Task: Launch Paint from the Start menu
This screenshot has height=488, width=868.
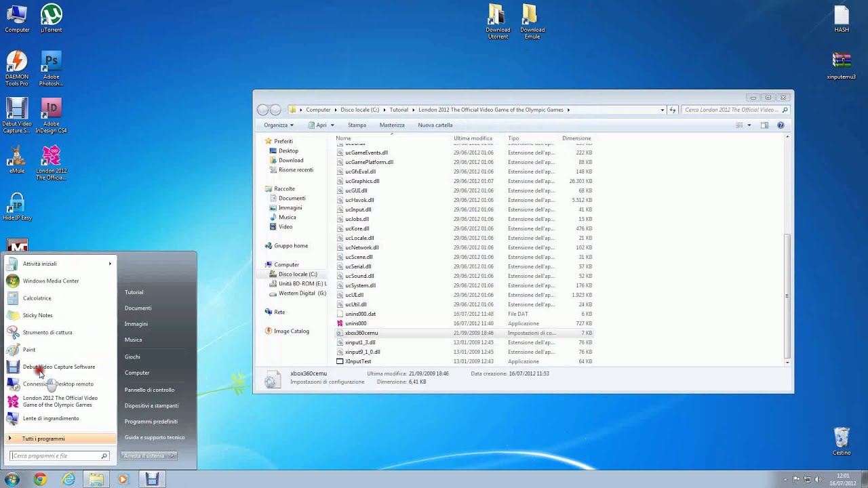Action: click(x=60, y=350)
